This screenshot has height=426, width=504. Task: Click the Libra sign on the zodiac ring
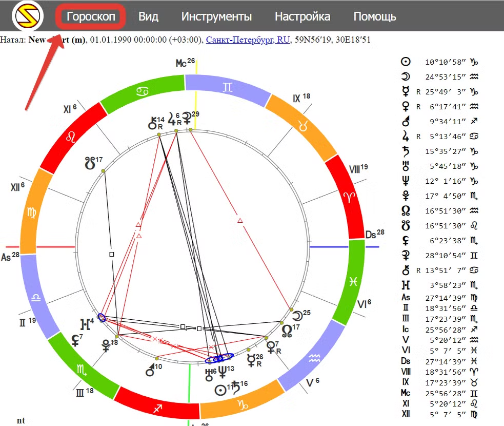(36, 298)
